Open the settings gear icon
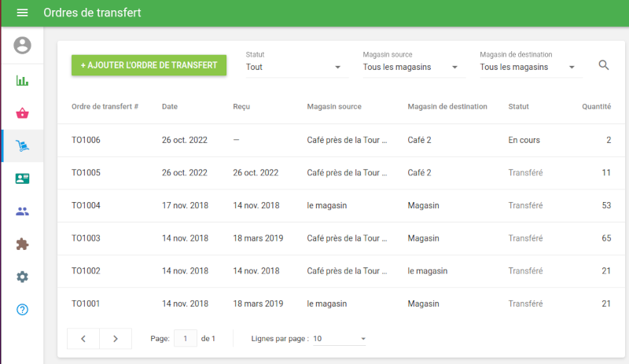Image resolution: width=629 pixels, height=364 pixels. tap(22, 277)
